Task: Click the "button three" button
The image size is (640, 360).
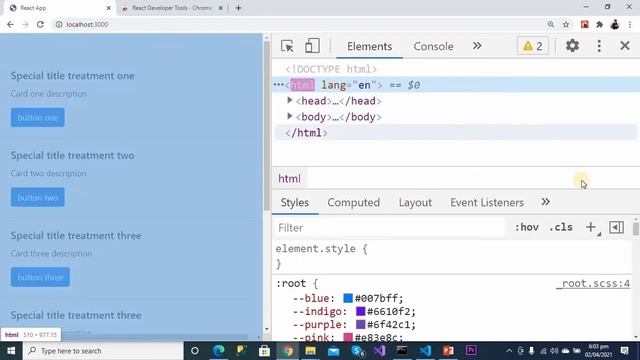Action: pyautogui.click(x=40, y=277)
